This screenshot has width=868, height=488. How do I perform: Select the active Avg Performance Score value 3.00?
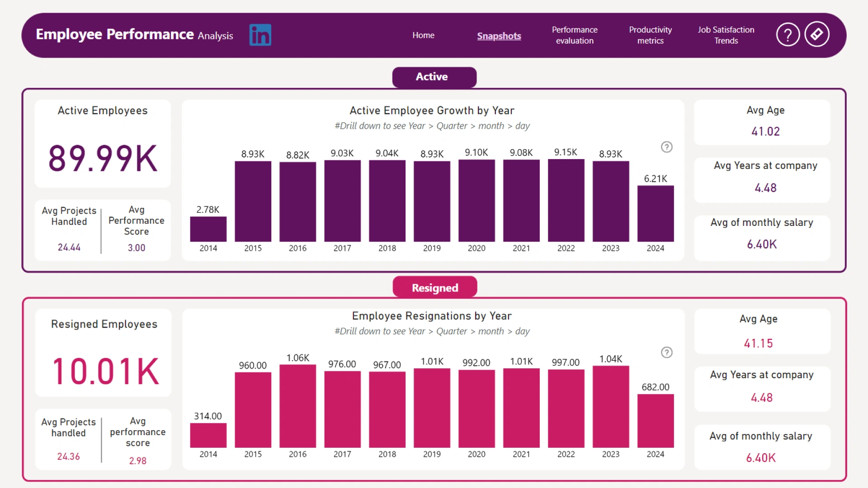[136, 248]
